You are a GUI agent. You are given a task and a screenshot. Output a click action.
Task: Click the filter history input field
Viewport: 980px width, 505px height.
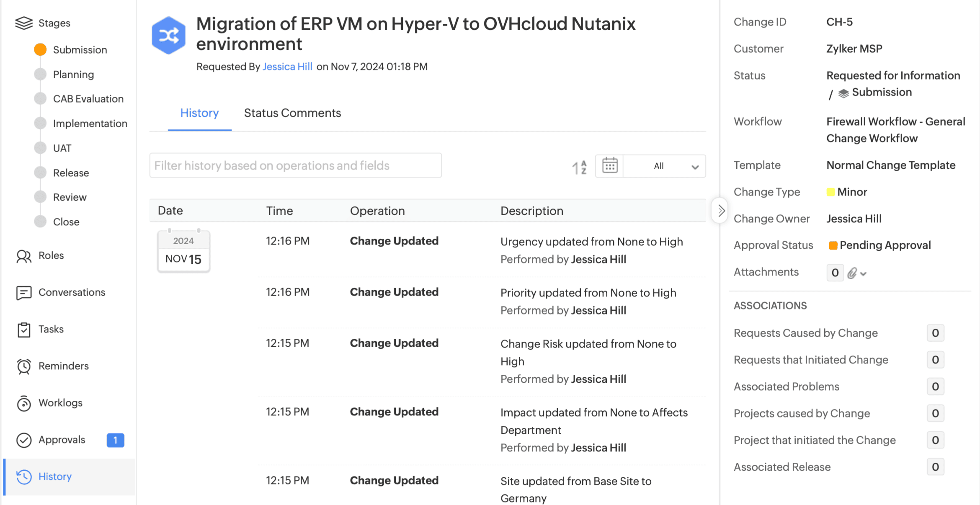click(295, 165)
